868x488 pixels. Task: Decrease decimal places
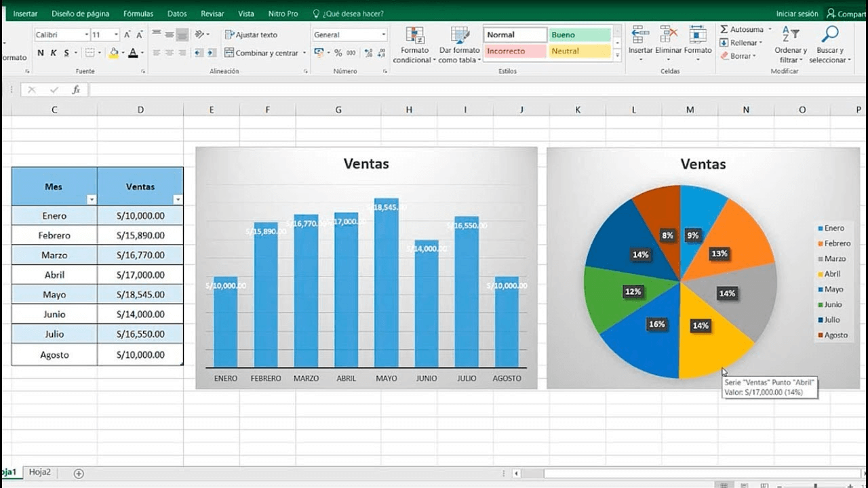click(x=382, y=53)
